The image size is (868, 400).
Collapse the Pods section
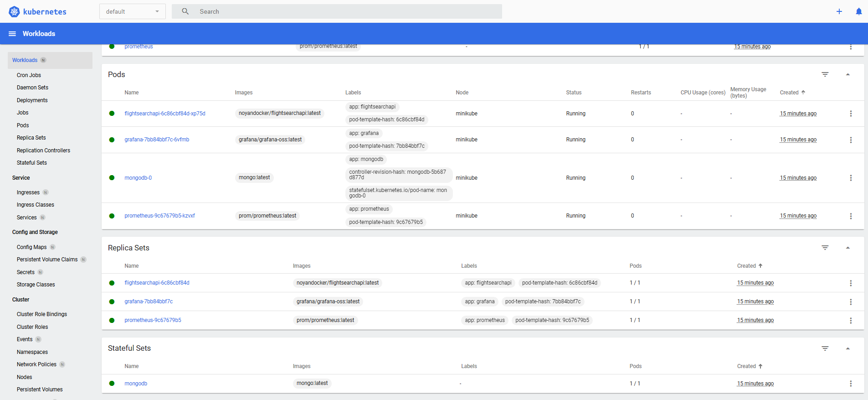tap(848, 74)
